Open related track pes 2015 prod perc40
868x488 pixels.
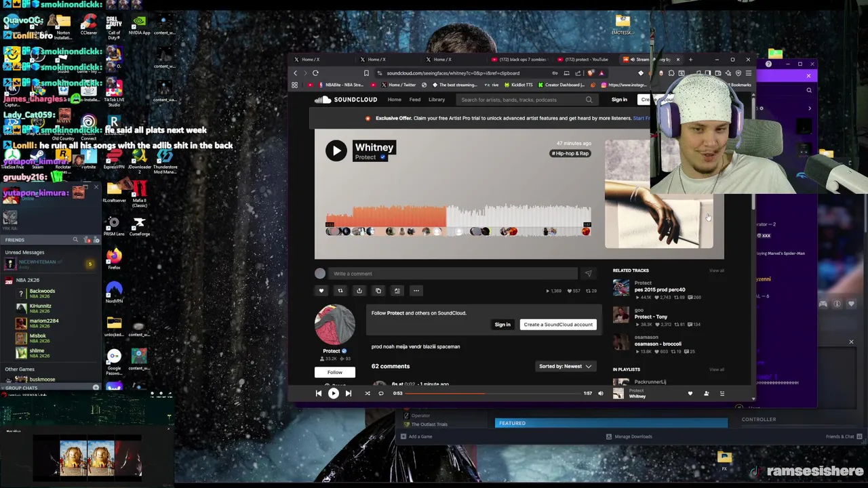pos(660,289)
